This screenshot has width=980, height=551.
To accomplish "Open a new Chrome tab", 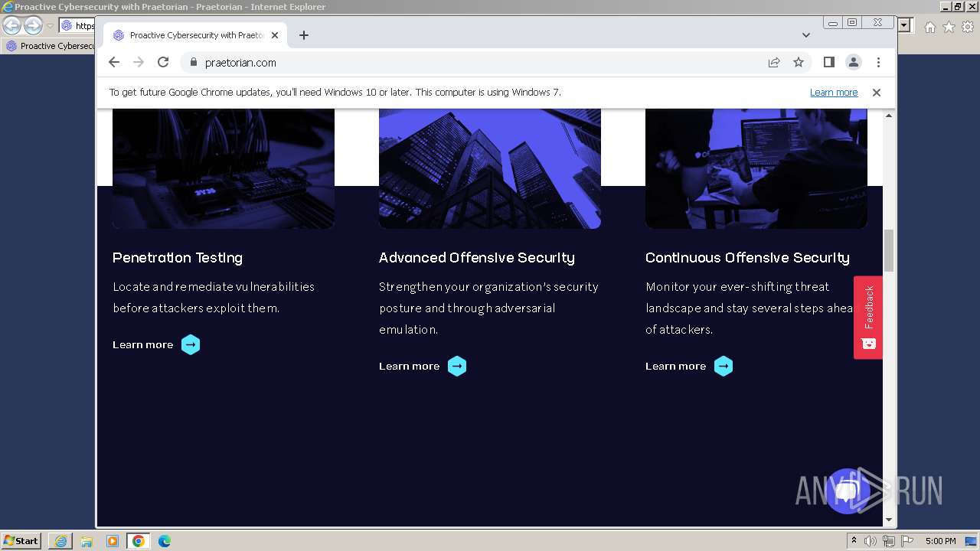I will 304,35.
